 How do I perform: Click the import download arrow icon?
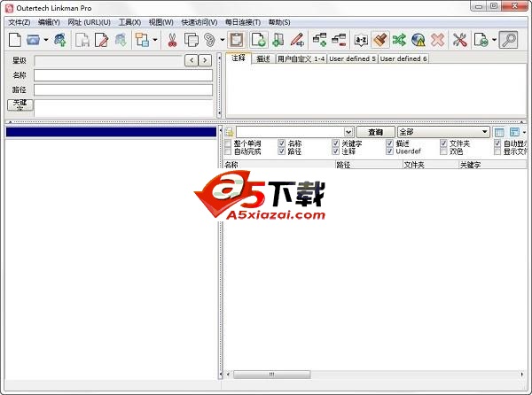121,40
